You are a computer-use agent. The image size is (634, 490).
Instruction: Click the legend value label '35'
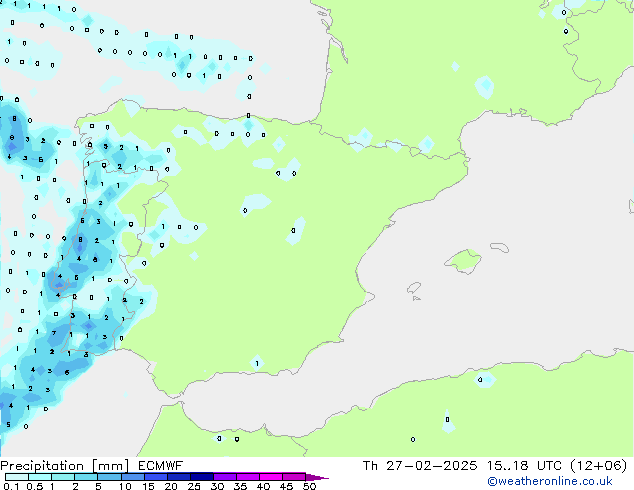(x=240, y=486)
